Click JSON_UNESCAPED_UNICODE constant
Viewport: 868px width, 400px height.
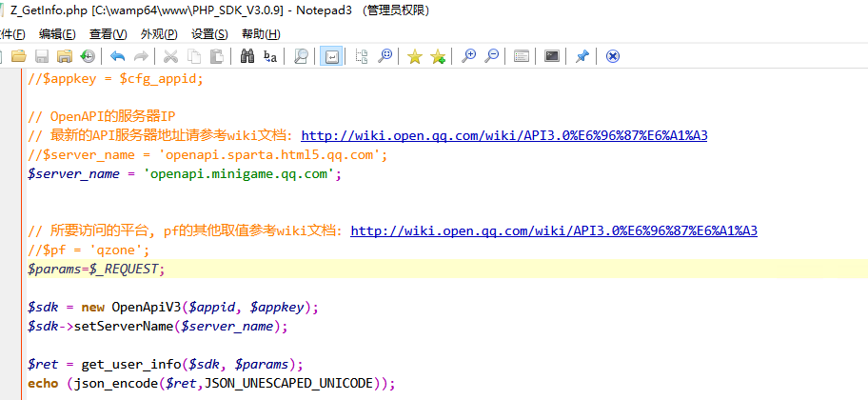288,384
